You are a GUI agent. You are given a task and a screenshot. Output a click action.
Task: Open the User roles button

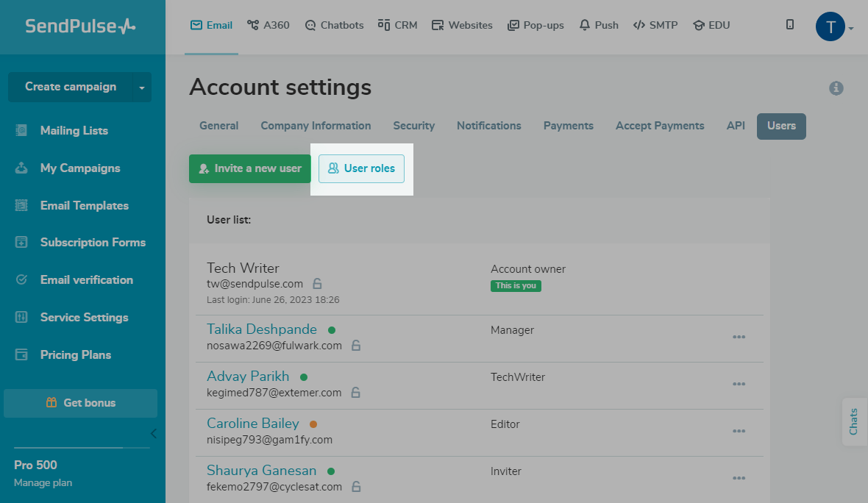click(361, 168)
